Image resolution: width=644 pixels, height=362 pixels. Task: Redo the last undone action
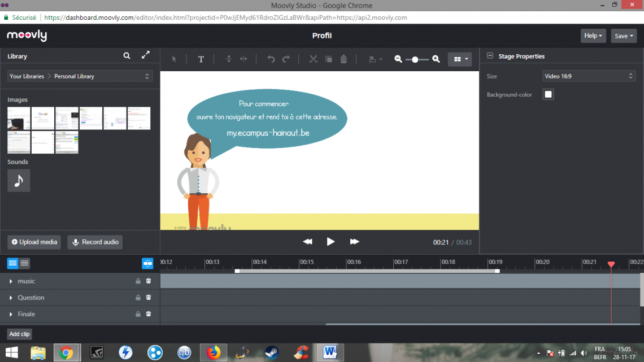(x=286, y=59)
